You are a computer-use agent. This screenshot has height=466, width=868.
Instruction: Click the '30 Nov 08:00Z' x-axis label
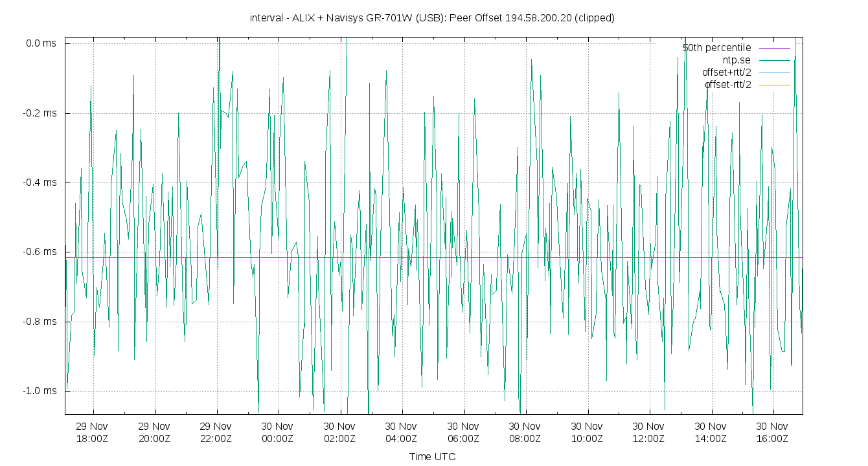525,432
